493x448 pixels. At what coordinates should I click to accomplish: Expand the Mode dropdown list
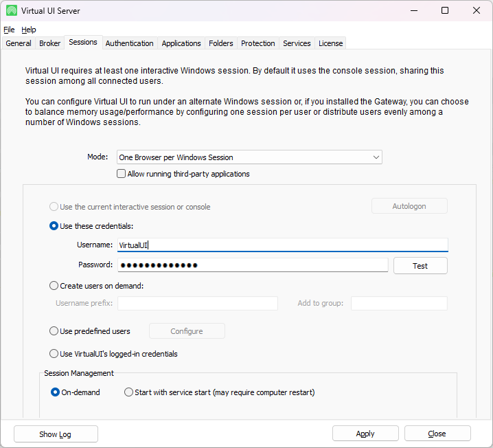click(x=376, y=157)
